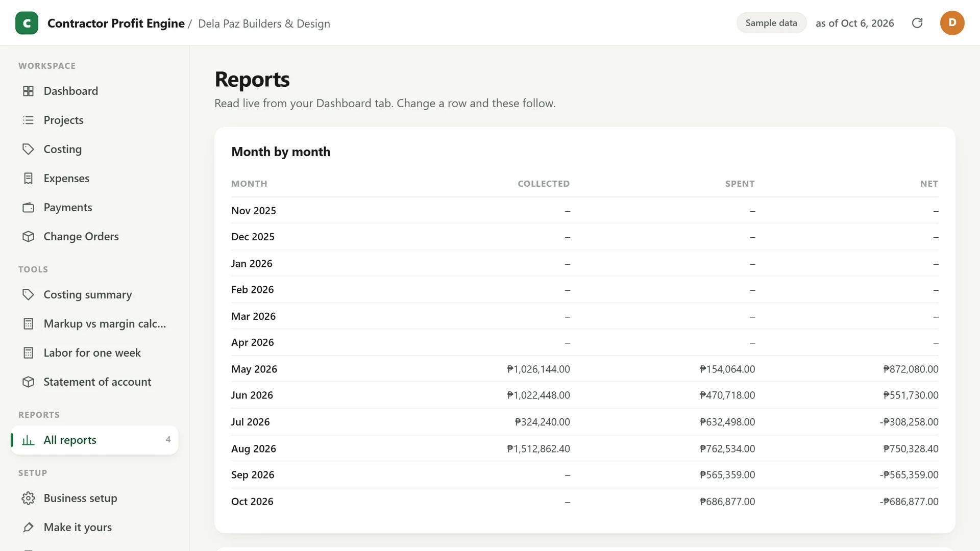Click the Projects list icon

(x=29, y=120)
